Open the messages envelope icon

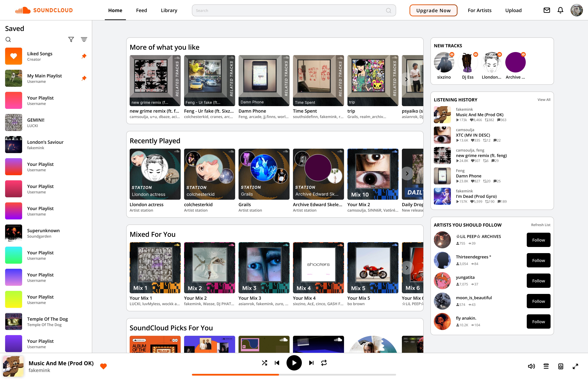point(546,10)
